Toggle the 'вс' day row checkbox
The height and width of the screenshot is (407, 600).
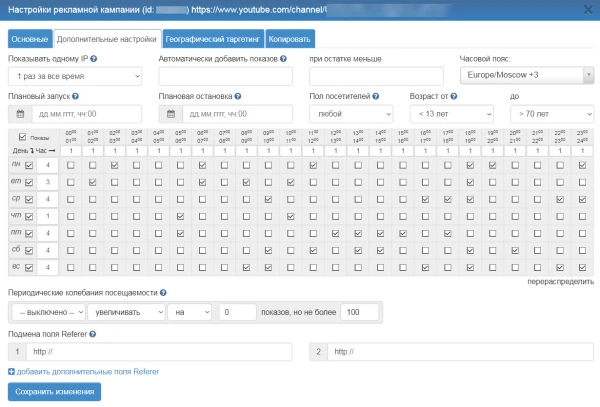pyautogui.click(x=29, y=267)
